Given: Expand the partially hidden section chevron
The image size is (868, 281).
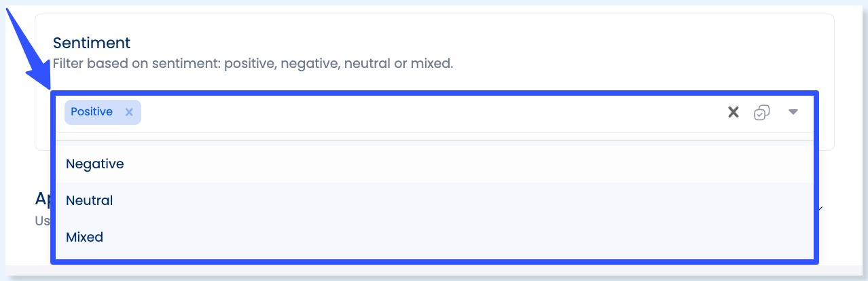Looking at the screenshot, I should tap(822, 208).
